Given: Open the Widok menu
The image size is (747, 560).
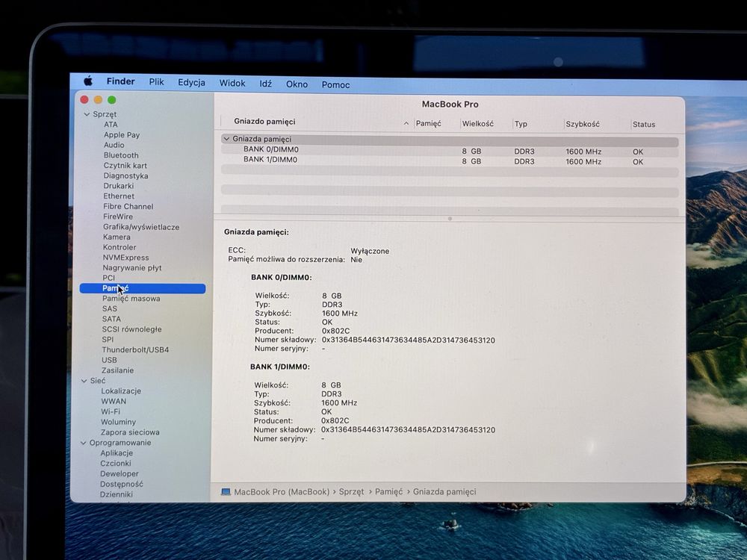Looking at the screenshot, I should tap(232, 83).
